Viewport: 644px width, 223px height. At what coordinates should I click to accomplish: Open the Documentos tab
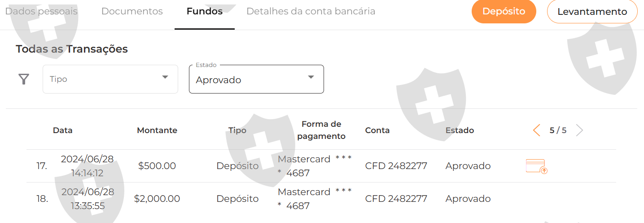click(132, 11)
